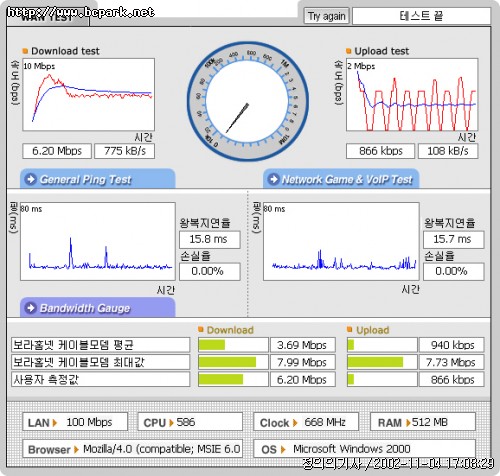The height and width of the screenshot is (476, 500).
Task: Click the orange bullet beside Upload test
Action: 349,51
